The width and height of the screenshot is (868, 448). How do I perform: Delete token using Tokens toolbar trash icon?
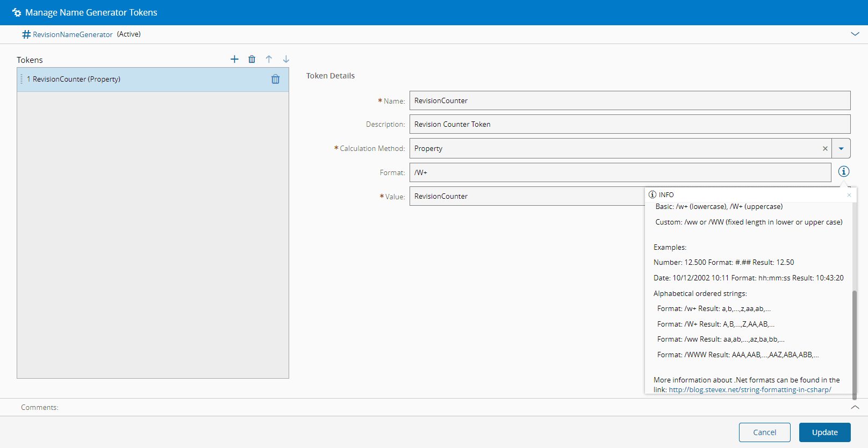[x=252, y=59]
